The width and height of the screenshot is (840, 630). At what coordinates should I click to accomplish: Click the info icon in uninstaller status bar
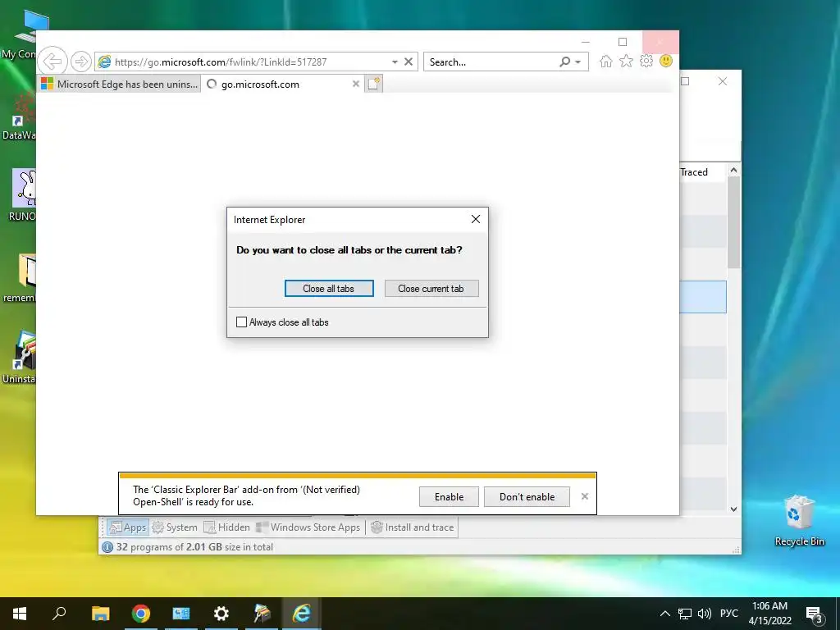tap(107, 547)
